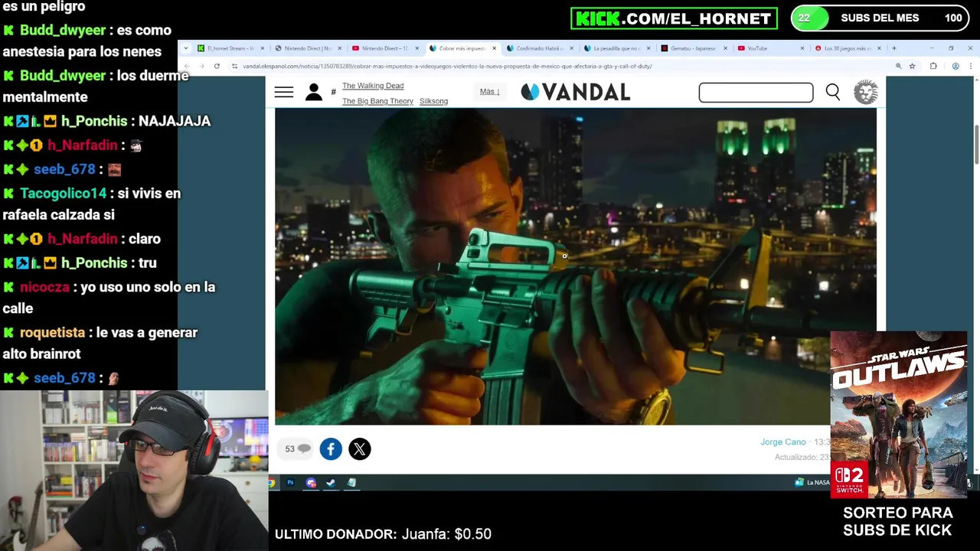This screenshot has width=980, height=551.
Task: Open Steam from the taskbar
Action: [x=331, y=483]
